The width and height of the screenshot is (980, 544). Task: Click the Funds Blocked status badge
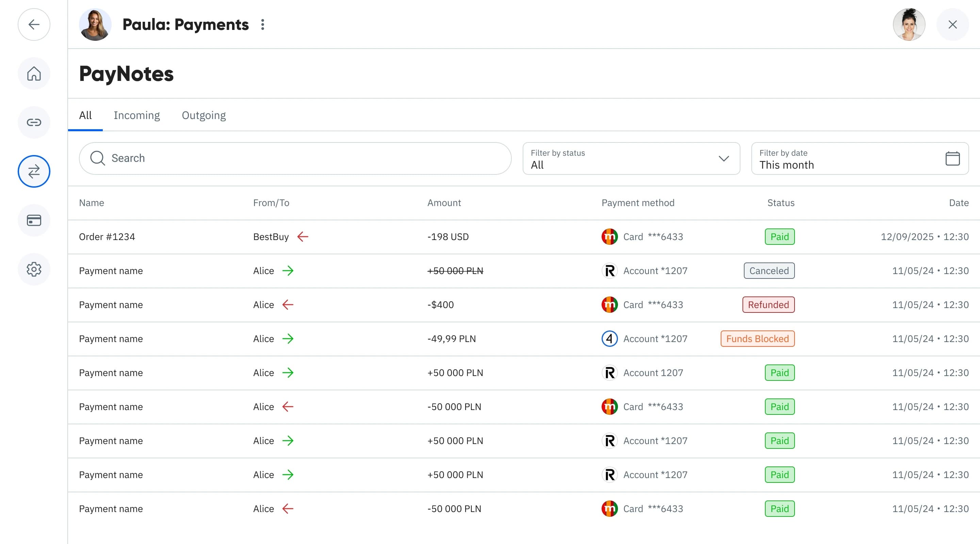pos(757,339)
